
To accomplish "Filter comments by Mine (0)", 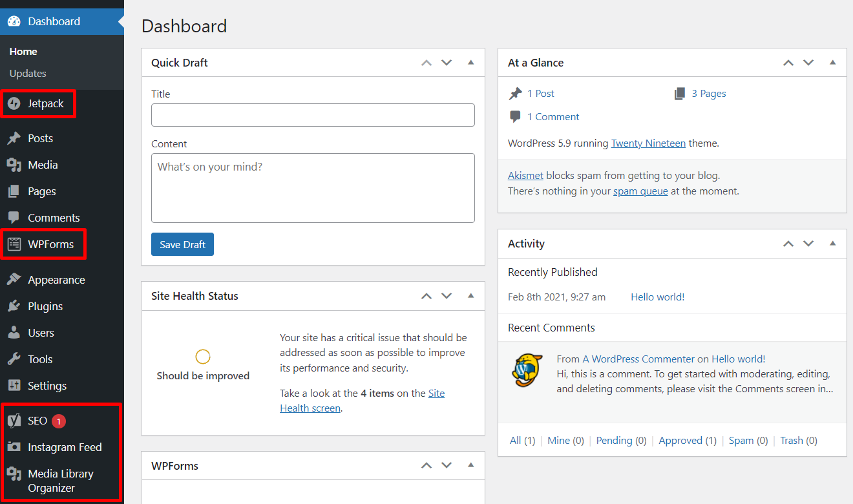I will pyautogui.click(x=565, y=441).
